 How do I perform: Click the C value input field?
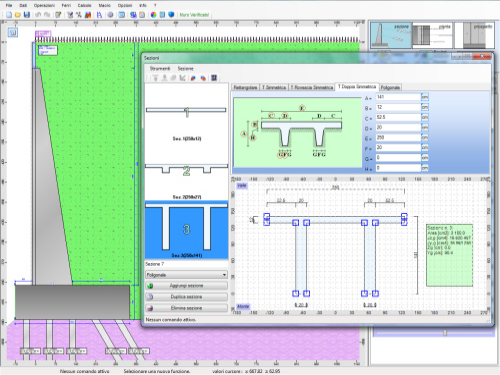(398, 117)
